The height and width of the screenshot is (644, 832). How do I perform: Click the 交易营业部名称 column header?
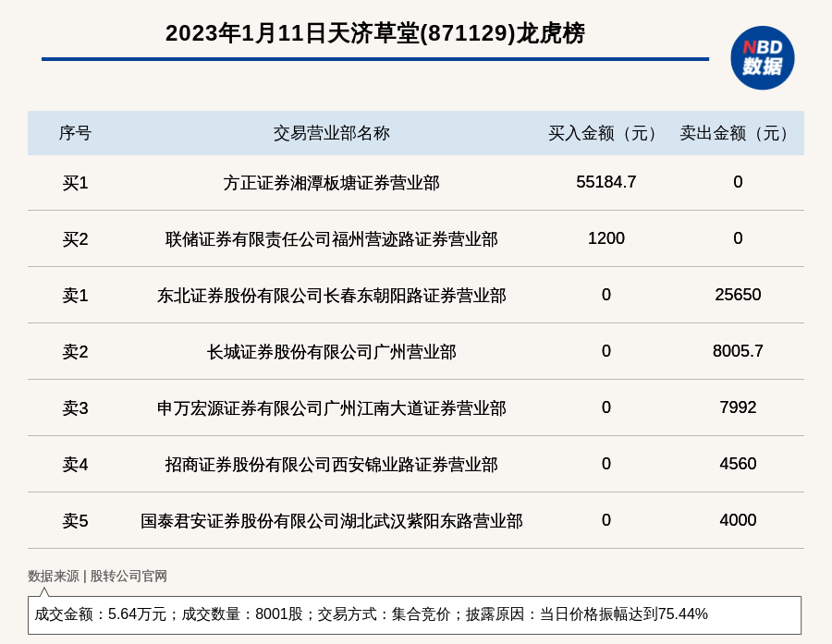332,133
